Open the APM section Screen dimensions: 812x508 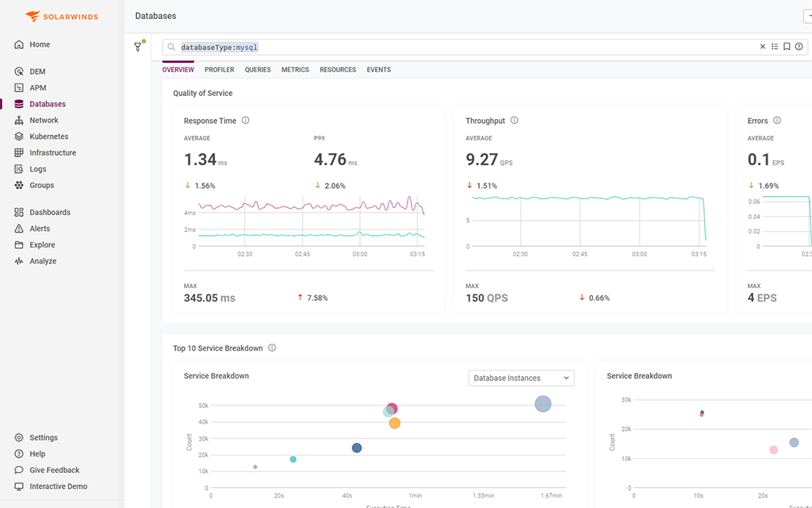(x=37, y=87)
